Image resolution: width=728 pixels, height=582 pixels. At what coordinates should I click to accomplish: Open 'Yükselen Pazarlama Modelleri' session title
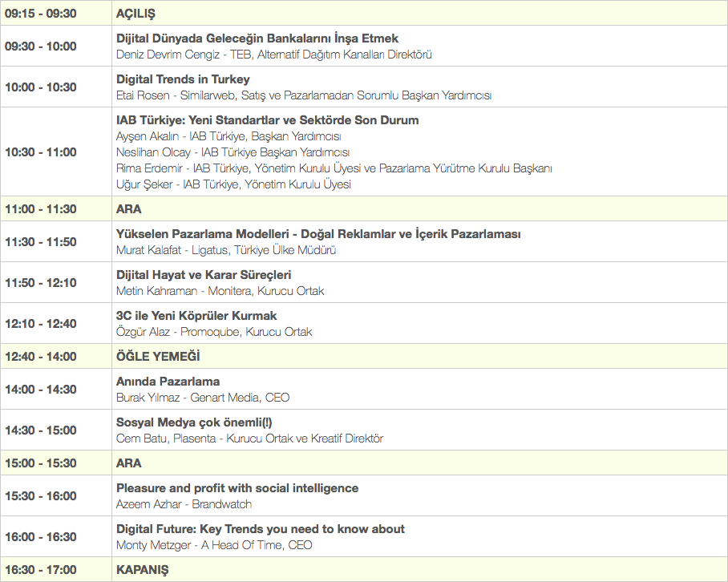pyautogui.click(x=318, y=234)
